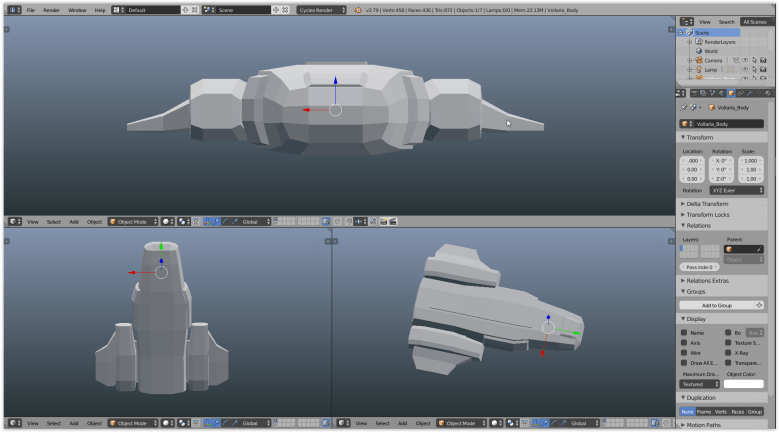Image resolution: width=779 pixels, height=432 pixels.
Task: Click the Camera object icon in outliner
Action: point(698,60)
